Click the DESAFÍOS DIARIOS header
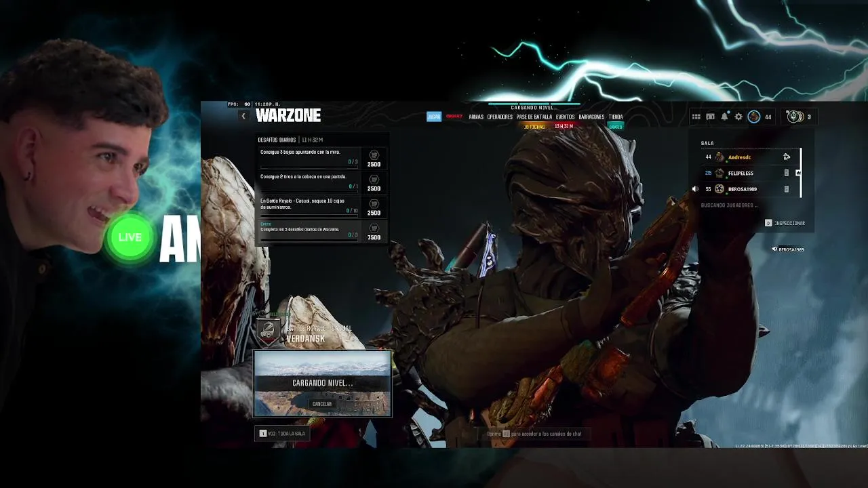 pos(277,140)
